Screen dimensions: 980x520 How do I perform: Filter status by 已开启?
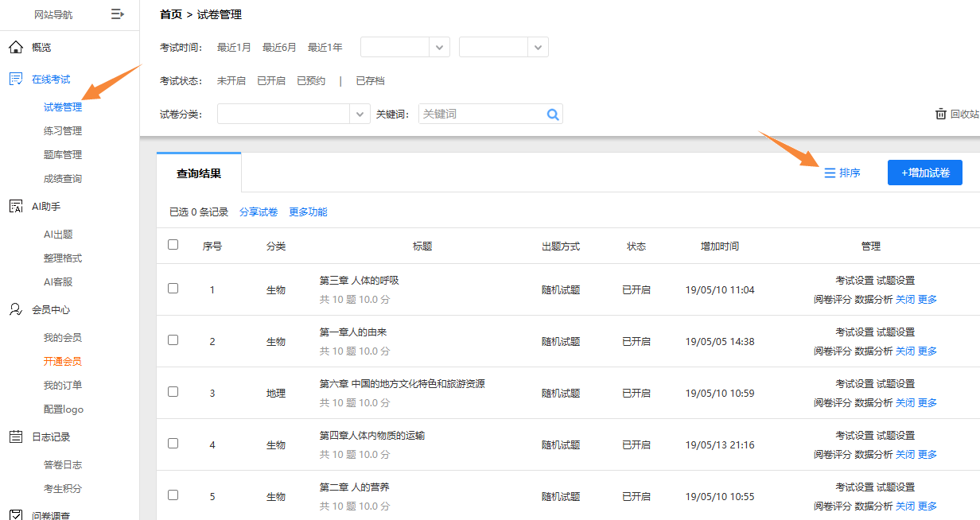click(271, 81)
